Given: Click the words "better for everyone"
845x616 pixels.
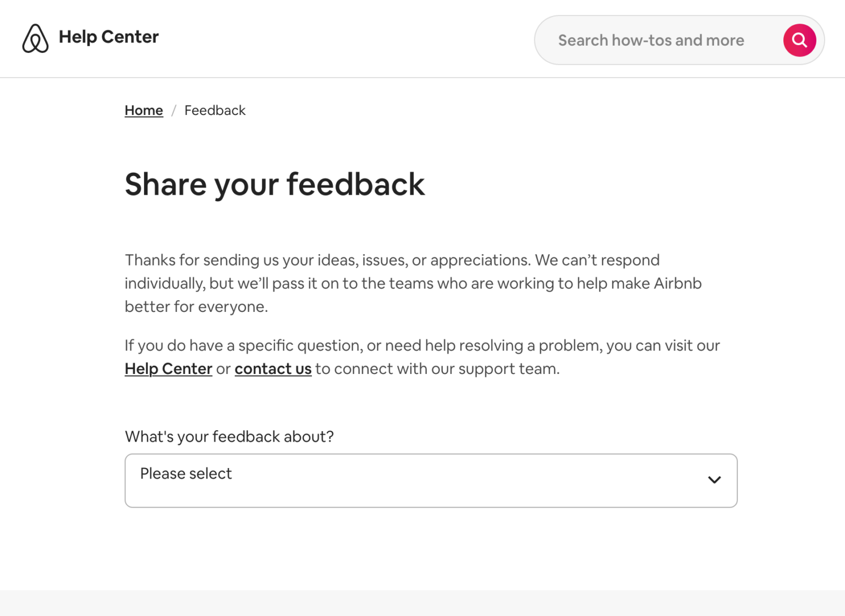Looking at the screenshot, I should [196, 307].
